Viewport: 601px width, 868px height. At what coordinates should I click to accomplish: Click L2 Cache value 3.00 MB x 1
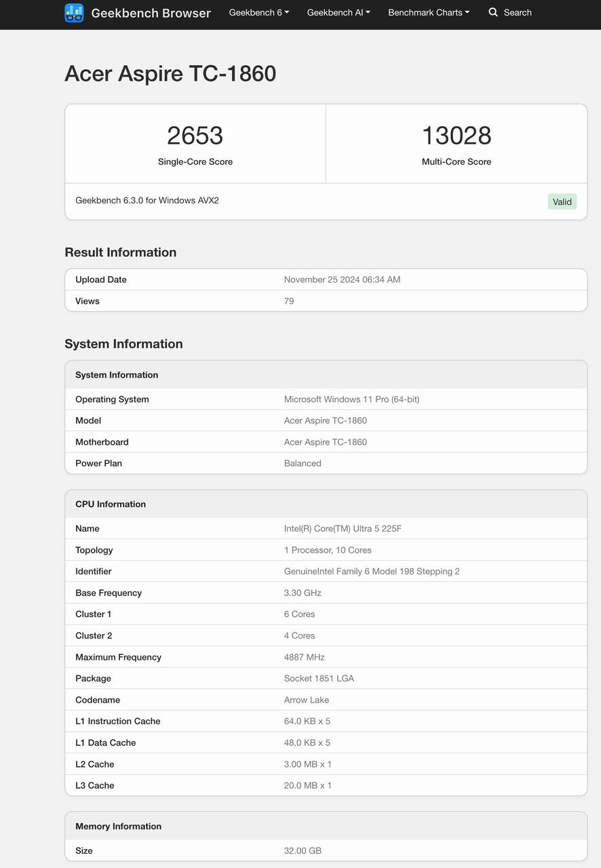click(x=308, y=764)
